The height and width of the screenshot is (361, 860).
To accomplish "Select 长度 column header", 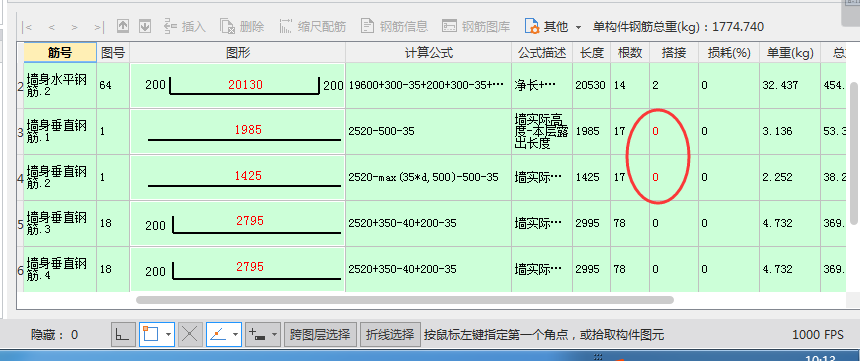I will click(591, 53).
